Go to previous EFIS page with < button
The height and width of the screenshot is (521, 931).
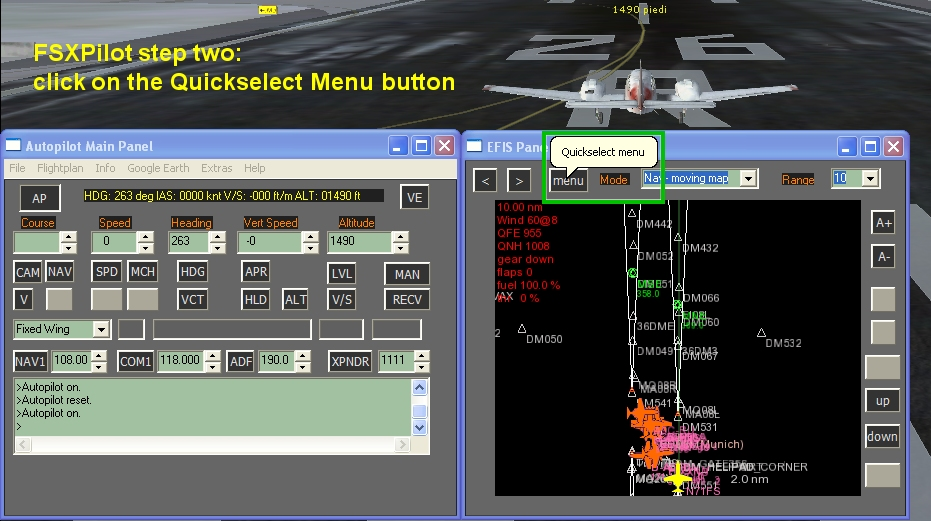tap(485, 181)
